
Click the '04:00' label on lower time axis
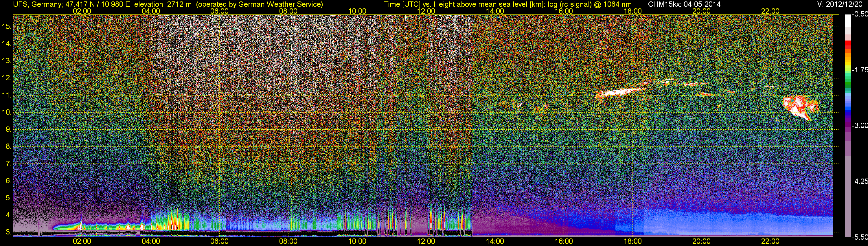[x=151, y=241]
